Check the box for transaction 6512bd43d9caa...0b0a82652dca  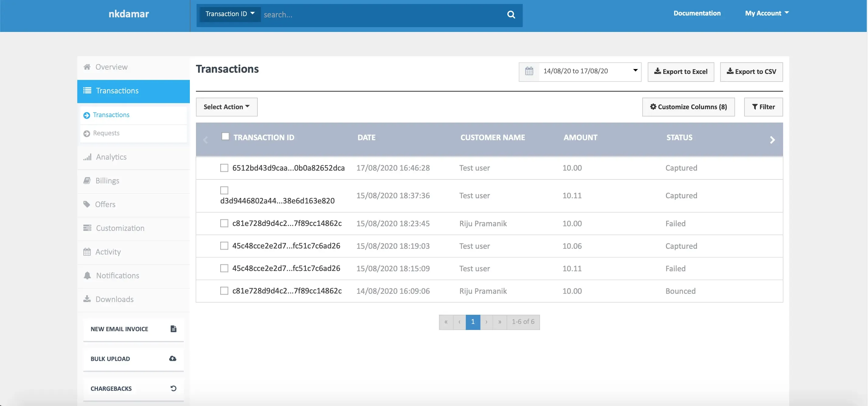point(224,168)
